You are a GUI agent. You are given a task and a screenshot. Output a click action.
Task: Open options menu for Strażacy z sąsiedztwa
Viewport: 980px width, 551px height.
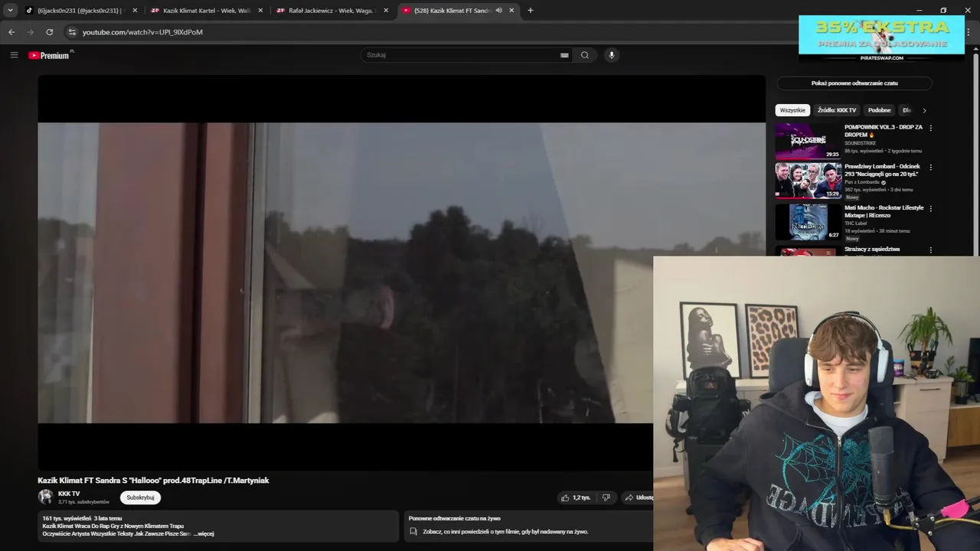(x=931, y=249)
